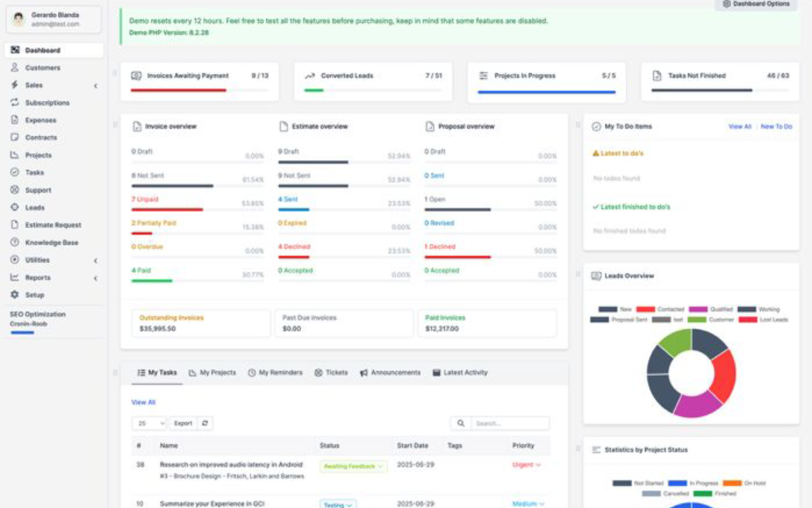Open the Awaiting Feedback status dropdown
812x508 pixels.
(353, 466)
